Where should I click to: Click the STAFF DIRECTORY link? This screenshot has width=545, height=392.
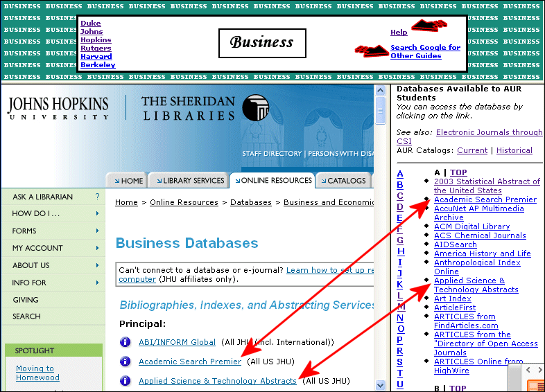[272, 154]
